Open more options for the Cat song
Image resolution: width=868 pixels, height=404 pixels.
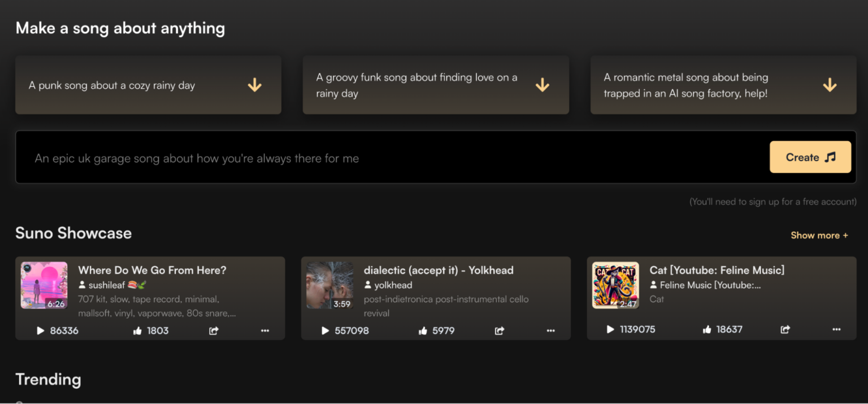point(836,329)
